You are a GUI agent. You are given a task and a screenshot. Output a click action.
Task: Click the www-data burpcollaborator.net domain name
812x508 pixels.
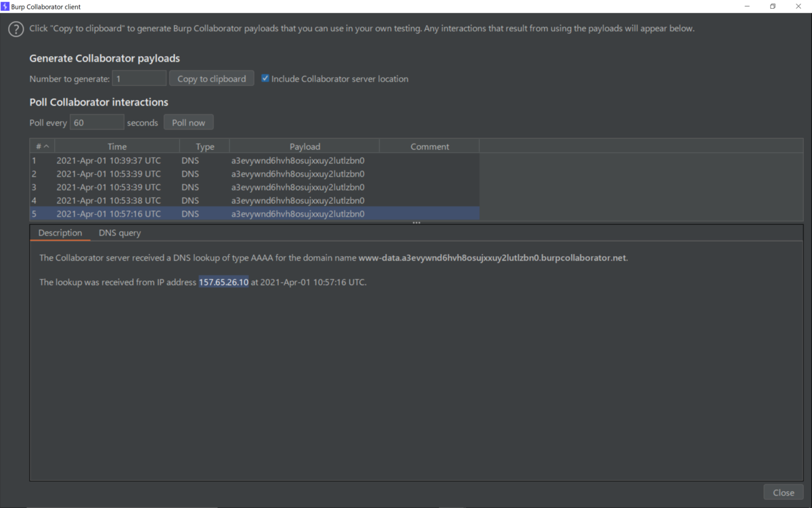(x=493, y=258)
